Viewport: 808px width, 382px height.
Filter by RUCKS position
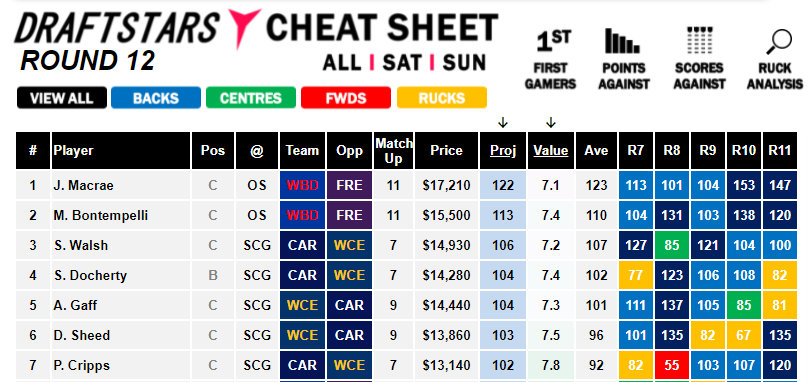[442, 98]
